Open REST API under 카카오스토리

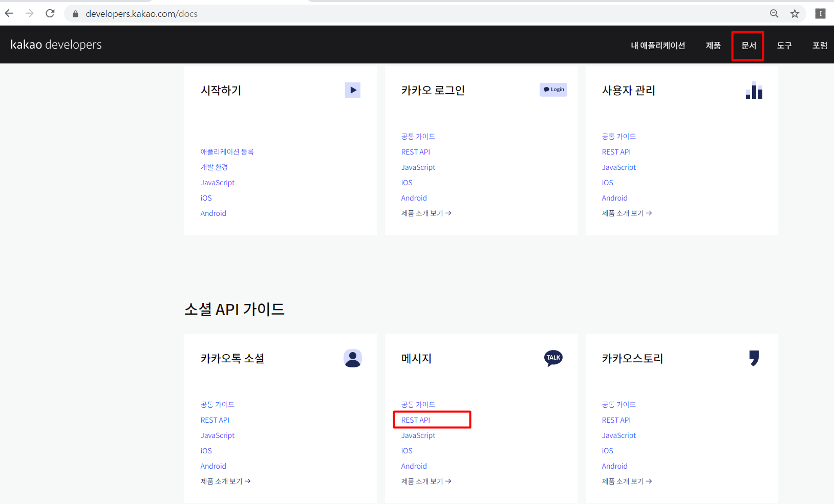pyautogui.click(x=616, y=420)
